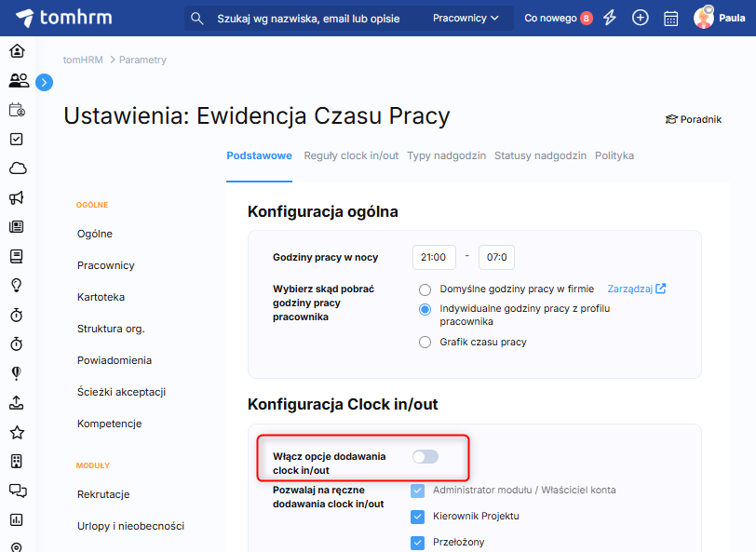Click the home icon in left sidebar

point(17,50)
